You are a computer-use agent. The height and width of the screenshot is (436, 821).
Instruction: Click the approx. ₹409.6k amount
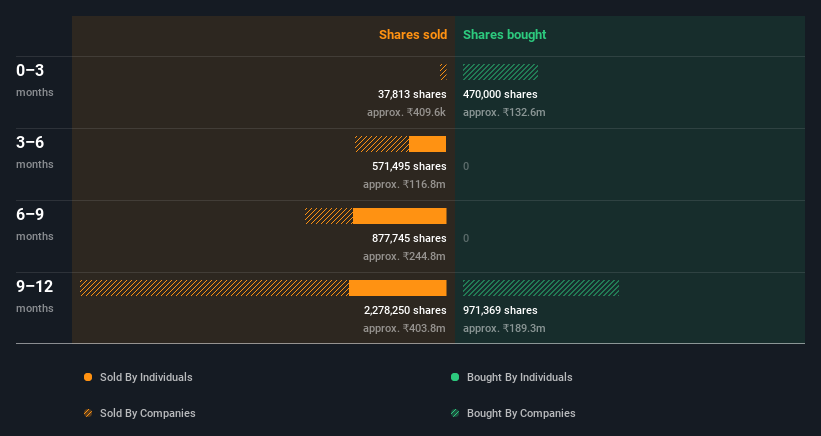click(x=406, y=112)
